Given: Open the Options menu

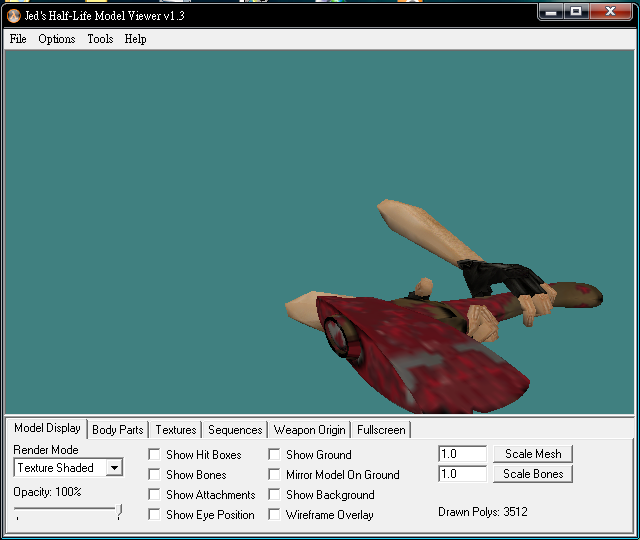Looking at the screenshot, I should point(57,39).
